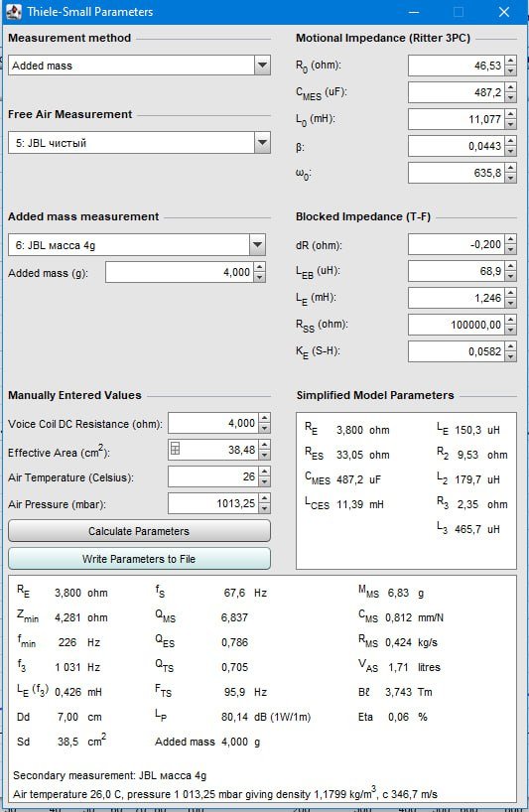This screenshot has width=529, height=812.
Task: Close the Thiele-Small Parameters window
Action: tap(503, 12)
